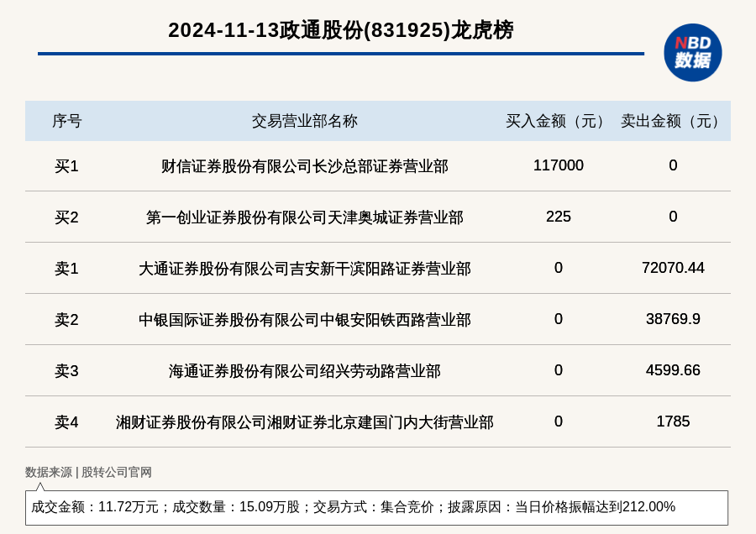Click the title 2024-11-13政通股份(831925)龙虎榜

click(x=341, y=30)
